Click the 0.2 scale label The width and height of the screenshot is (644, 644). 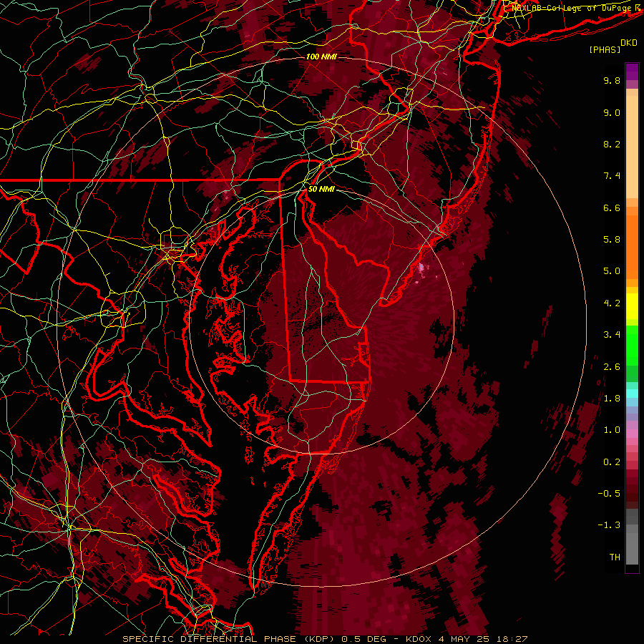(x=612, y=462)
